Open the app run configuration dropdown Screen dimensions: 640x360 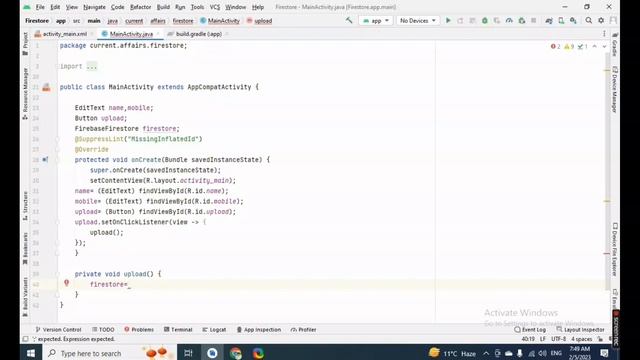tap(376, 20)
